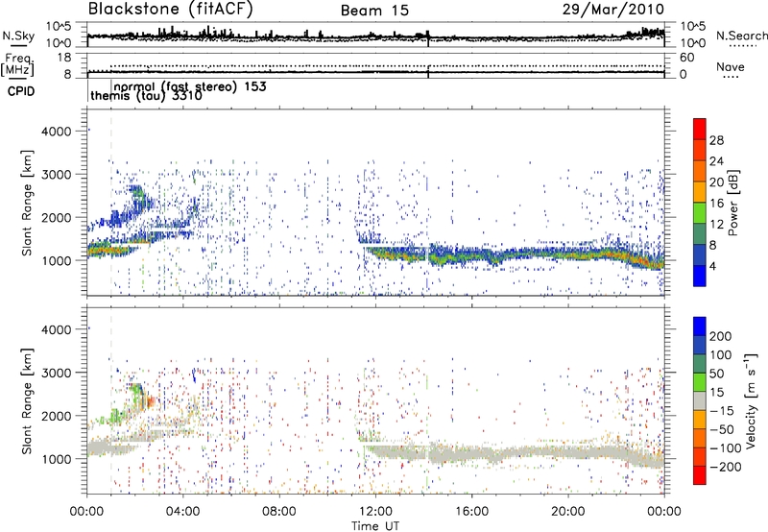
Task: Pick the 100–200 m/s dark blue segment
Action: pos(700,345)
